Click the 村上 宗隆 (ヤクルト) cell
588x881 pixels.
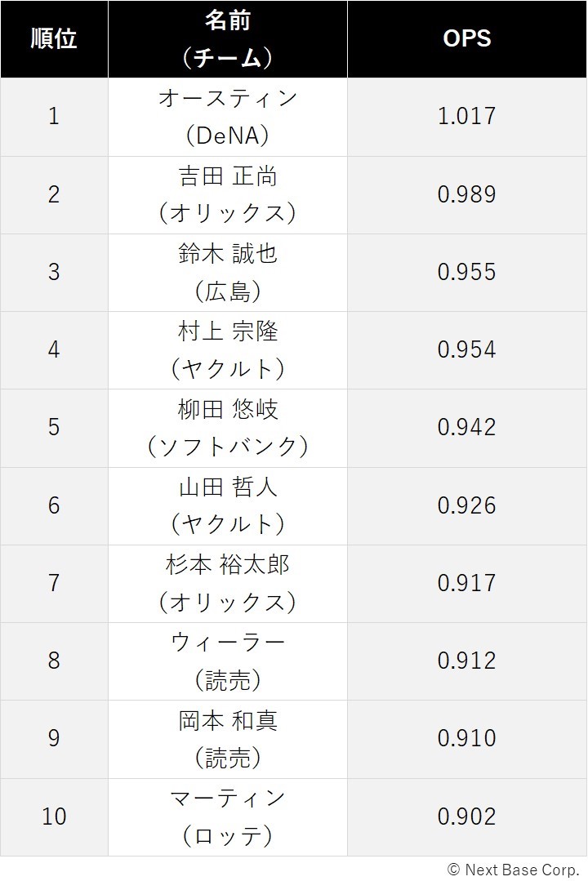pos(228,350)
